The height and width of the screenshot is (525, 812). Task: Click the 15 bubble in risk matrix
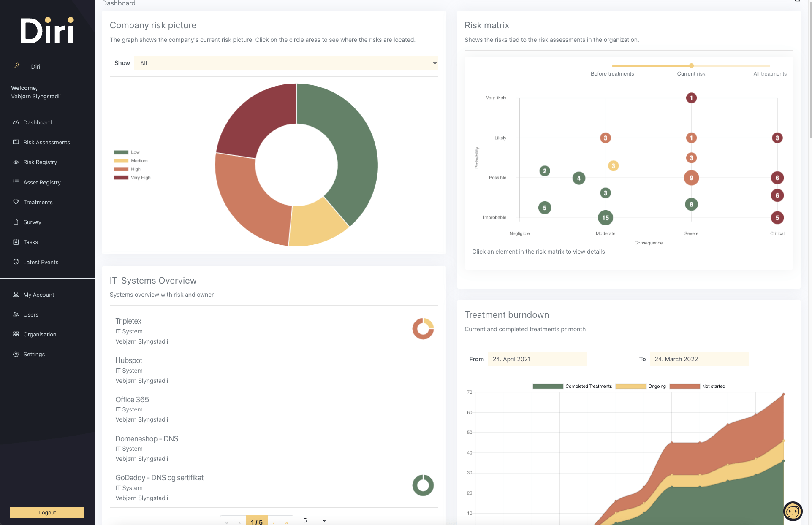[x=605, y=218]
